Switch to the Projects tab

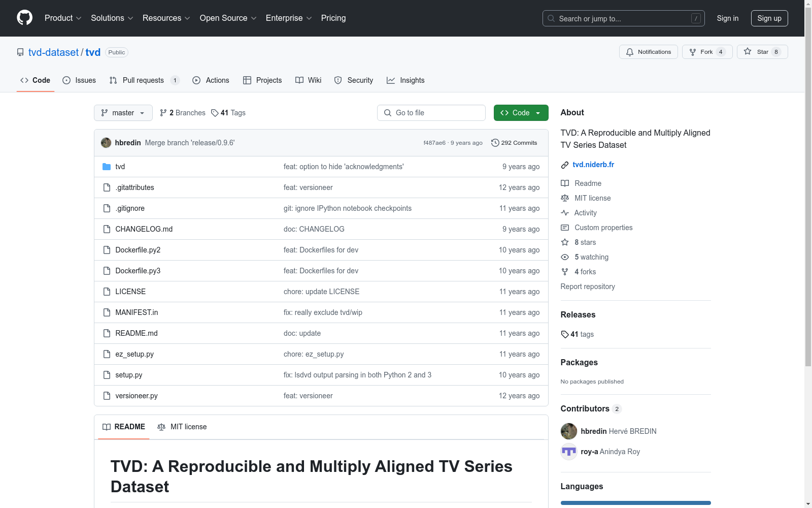[x=262, y=80]
